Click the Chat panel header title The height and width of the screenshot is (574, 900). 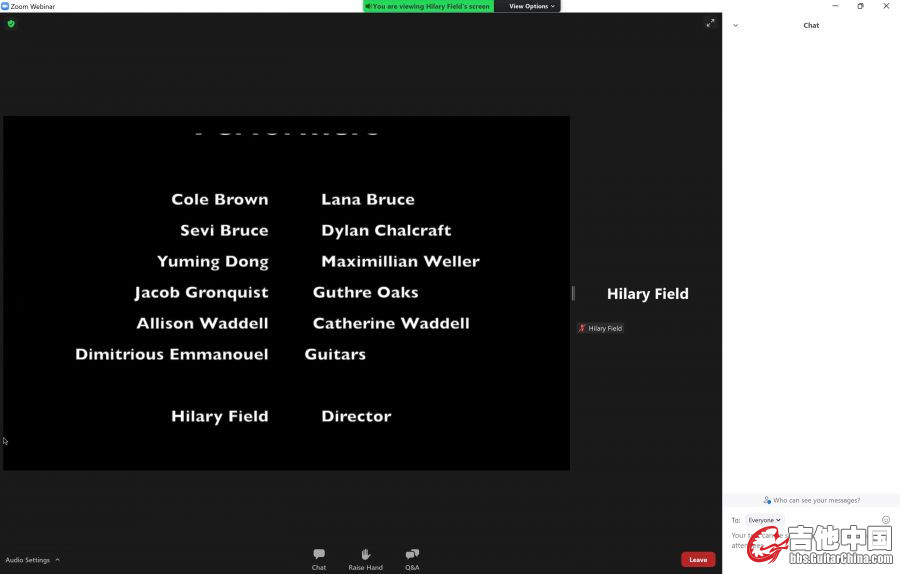[x=811, y=25]
